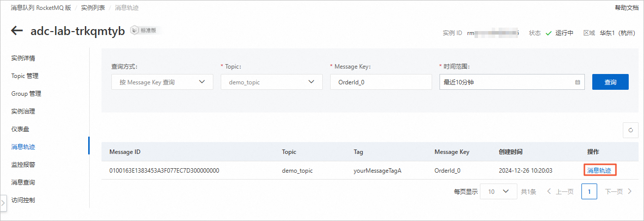Click the OrderId_0 cell in the table
The height and width of the screenshot is (221, 644).
pos(447,171)
